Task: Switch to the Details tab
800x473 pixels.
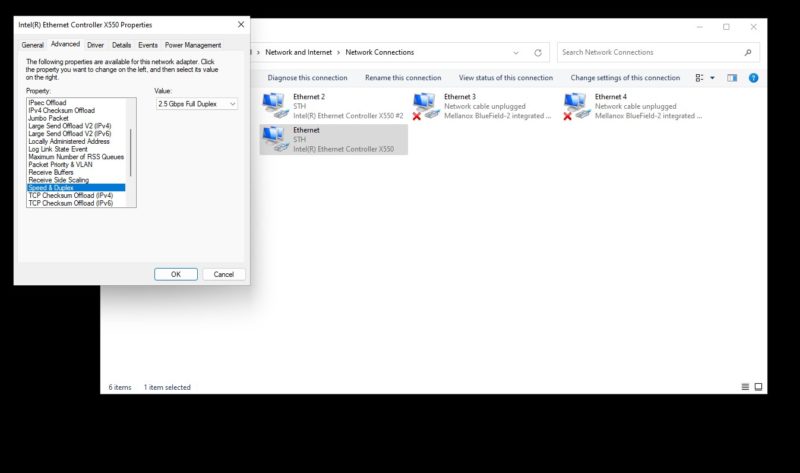Action: pyautogui.click(x=121, y=45)
